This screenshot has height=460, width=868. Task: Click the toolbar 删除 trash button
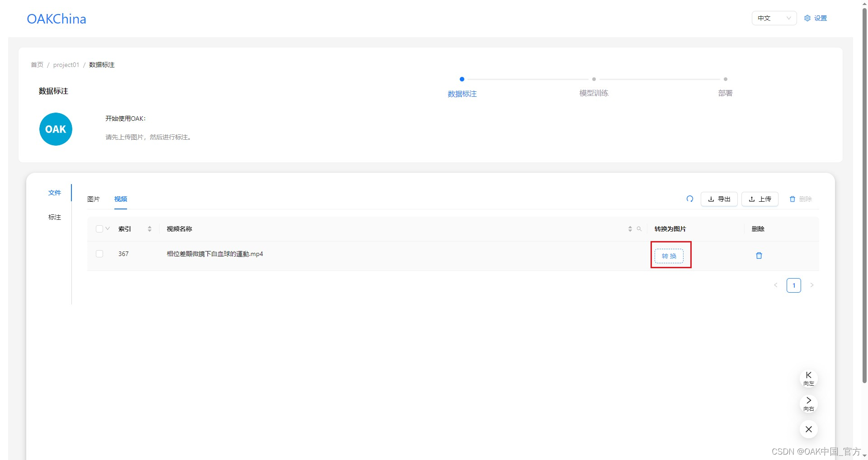pos(801,199)
